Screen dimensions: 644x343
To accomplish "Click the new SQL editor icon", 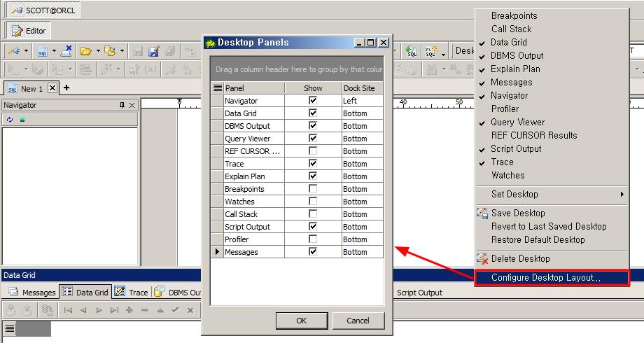I will tap(43, 51).
